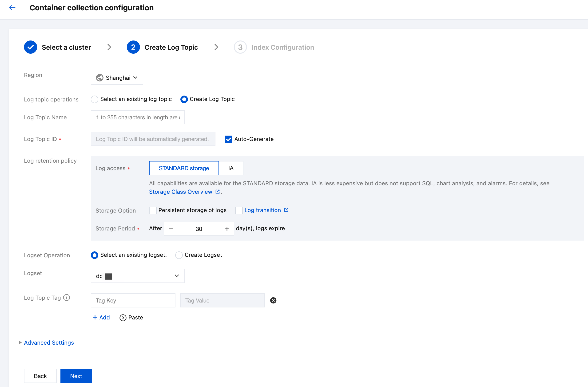Click the Next button
The image size is (588, 387).
[76, 376]
